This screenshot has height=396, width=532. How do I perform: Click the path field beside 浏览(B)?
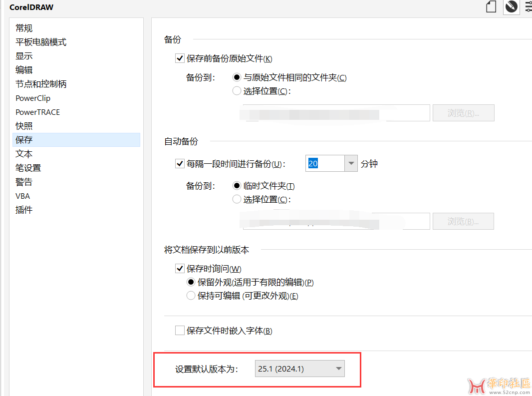coord(336,221)
